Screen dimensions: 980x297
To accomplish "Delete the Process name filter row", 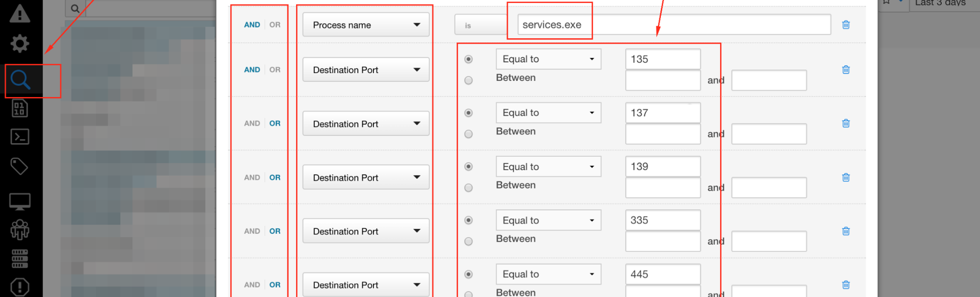I will pyautogui.click(x=846, y=25).
